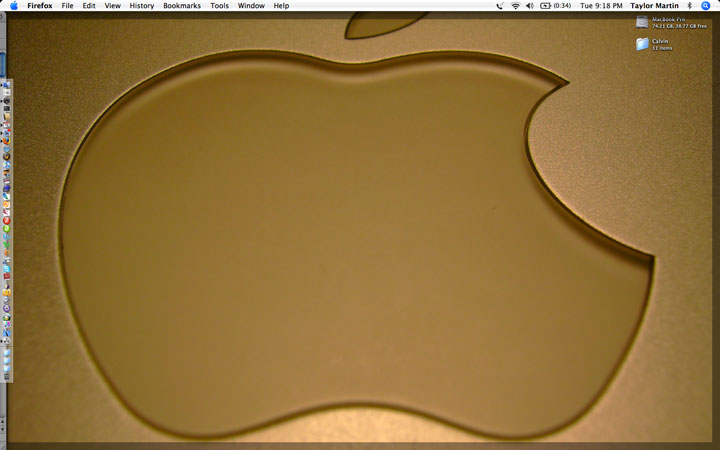
Task: Open Finder from the Dock
Action: 7,84
